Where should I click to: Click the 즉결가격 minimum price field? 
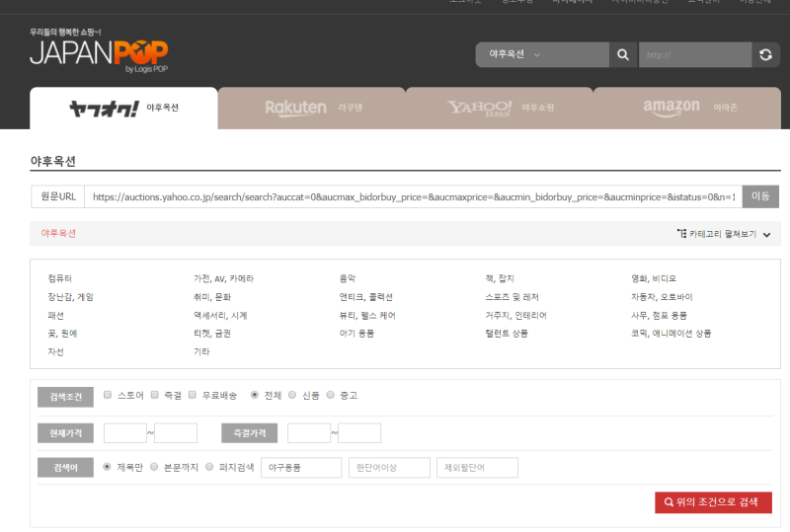309,433
